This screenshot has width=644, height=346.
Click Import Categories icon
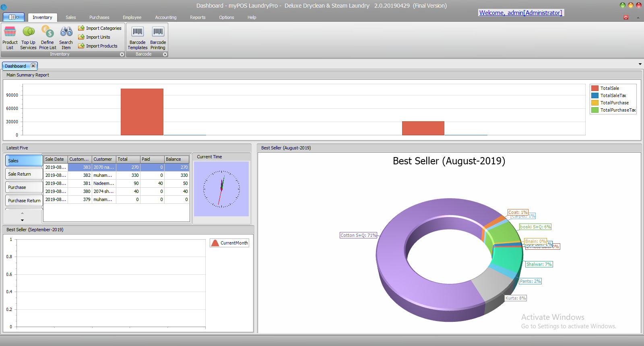pyautogui.click(x=81, y=28)
